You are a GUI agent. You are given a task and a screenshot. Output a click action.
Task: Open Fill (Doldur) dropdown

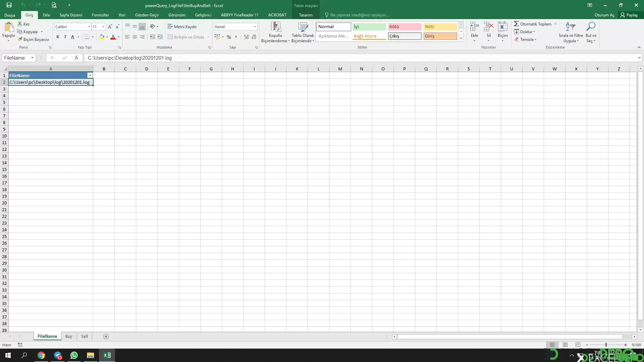[x=525, y=32]
